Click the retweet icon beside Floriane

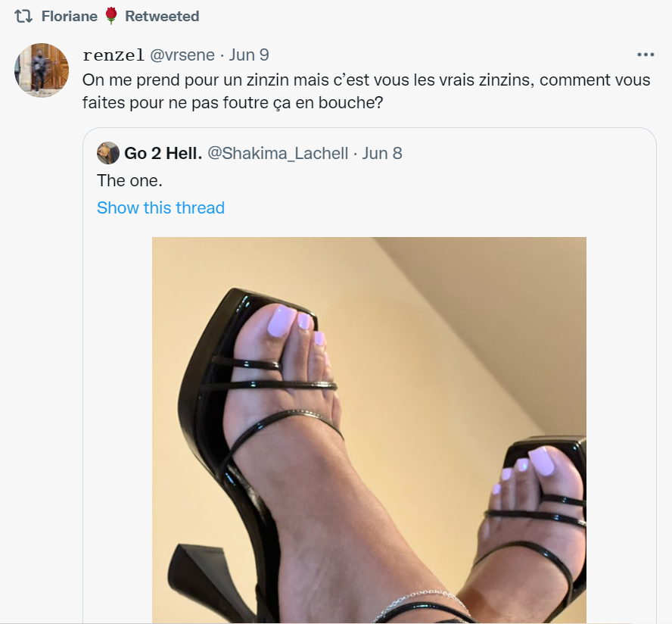click(x=23, y=17)
